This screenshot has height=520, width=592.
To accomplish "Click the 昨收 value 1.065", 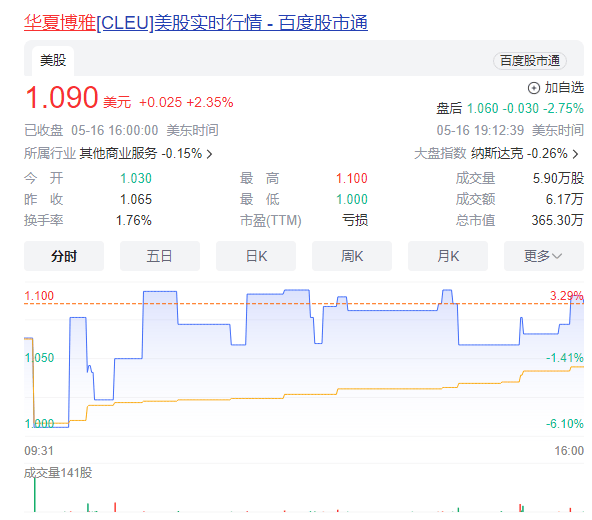I will [136, 199].
